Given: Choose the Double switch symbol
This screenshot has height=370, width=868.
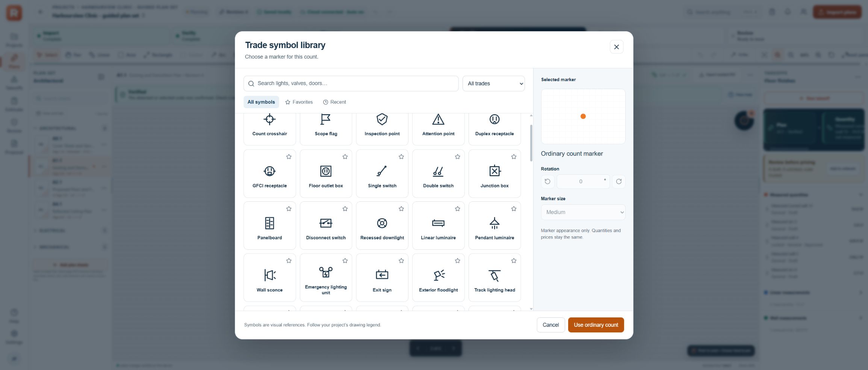Looking at the screenshot, I should (438, 174).
